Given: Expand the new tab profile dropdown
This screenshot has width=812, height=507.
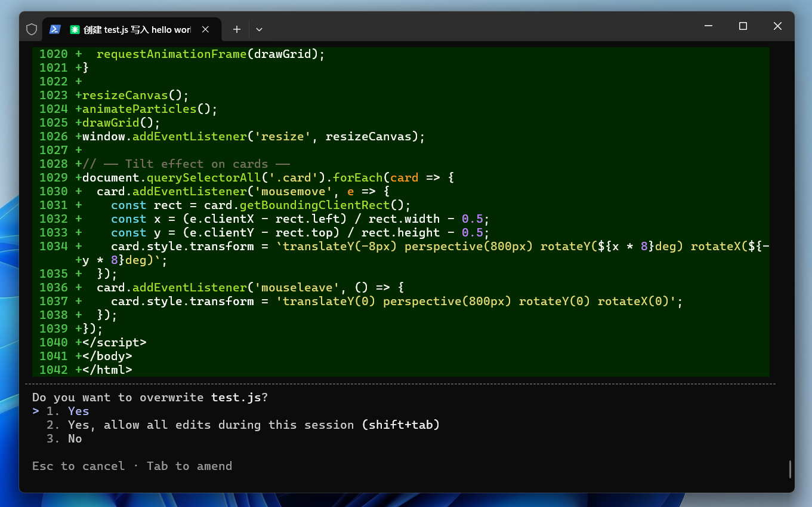Looking at the screenshot, I should 259,29.
